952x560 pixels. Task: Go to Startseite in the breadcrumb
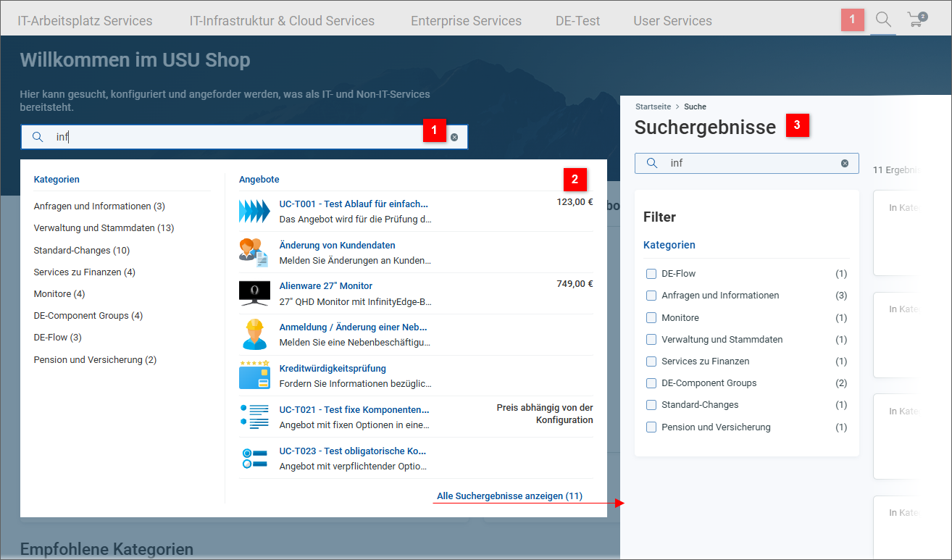tap(653, 106)
